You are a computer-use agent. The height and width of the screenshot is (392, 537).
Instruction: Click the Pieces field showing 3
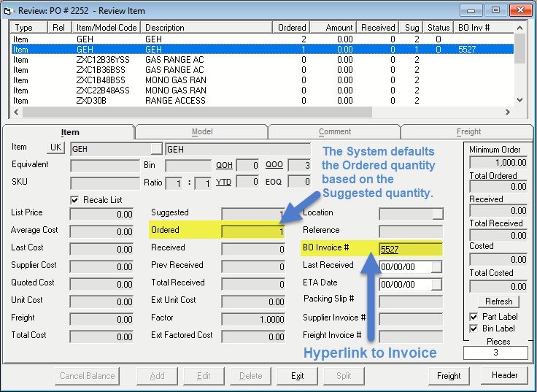pos(495,353)
